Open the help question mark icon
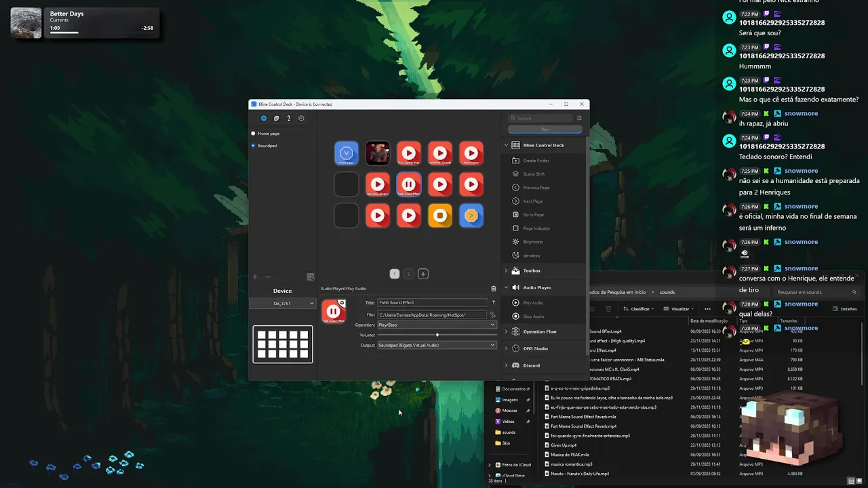This screenshot has height=488, width=868. pos(289,118)
